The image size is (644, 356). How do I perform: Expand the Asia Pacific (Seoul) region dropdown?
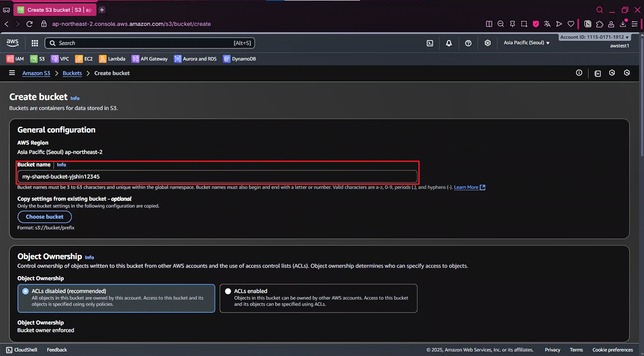[526, 43]
